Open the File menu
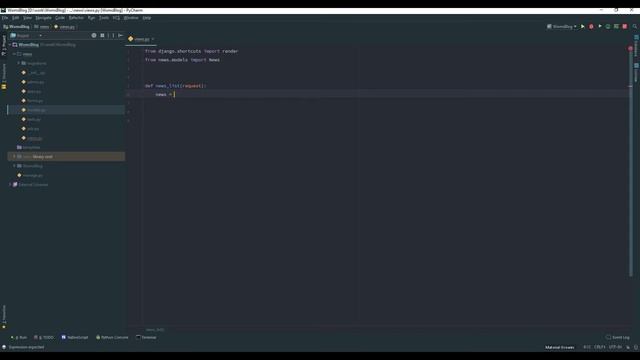 point(4,18)
